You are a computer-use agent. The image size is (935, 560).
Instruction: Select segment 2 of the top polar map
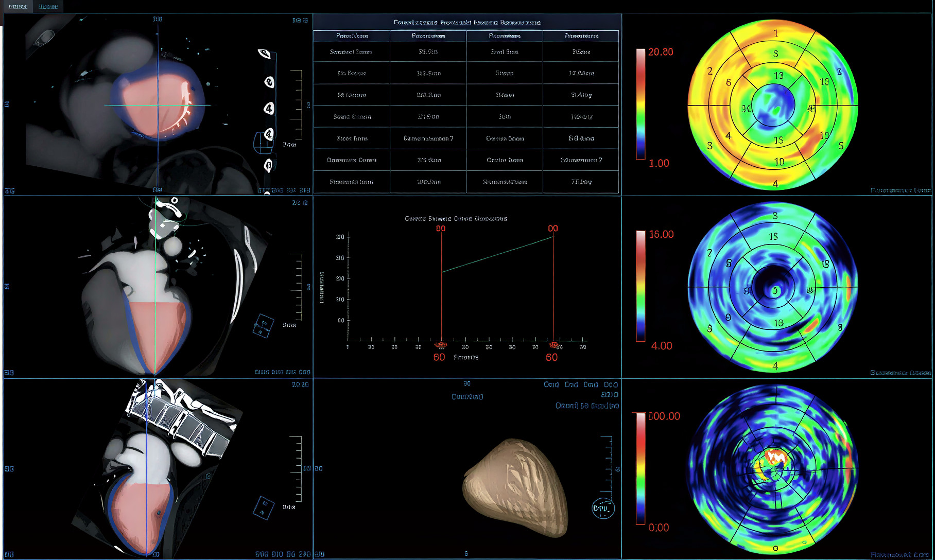(710, 71)
